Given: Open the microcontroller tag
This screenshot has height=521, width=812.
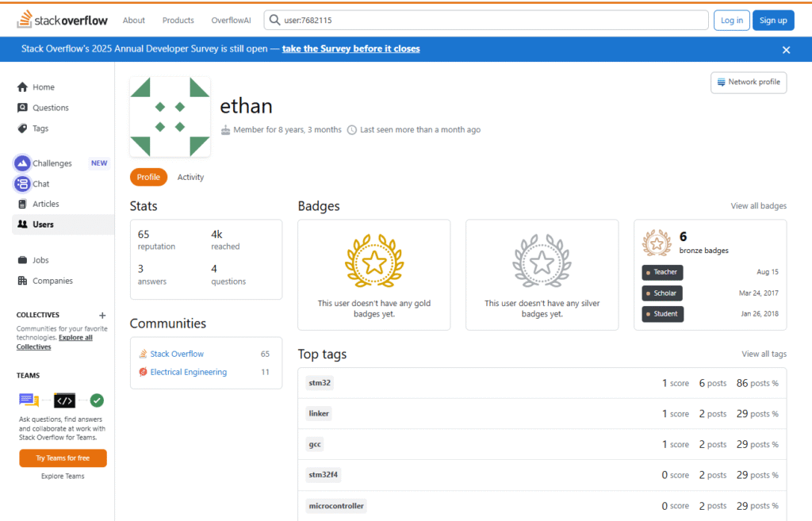Looking at the screenshot, I should 336,506.
